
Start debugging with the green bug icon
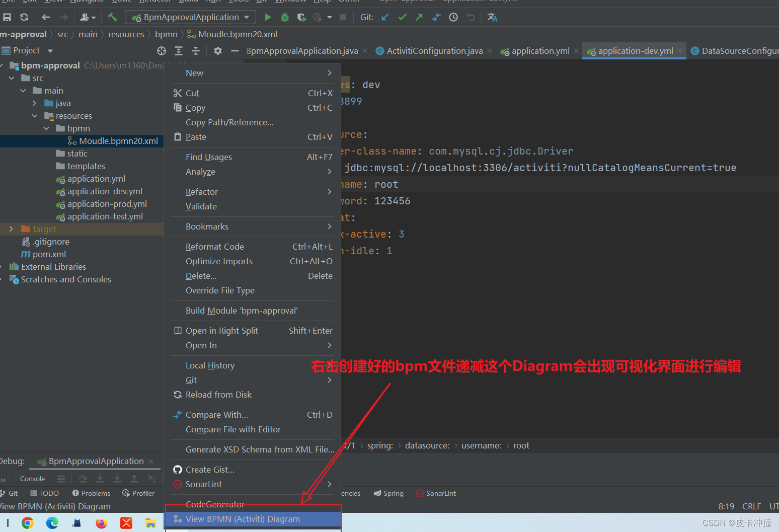(x=284, y=17)
